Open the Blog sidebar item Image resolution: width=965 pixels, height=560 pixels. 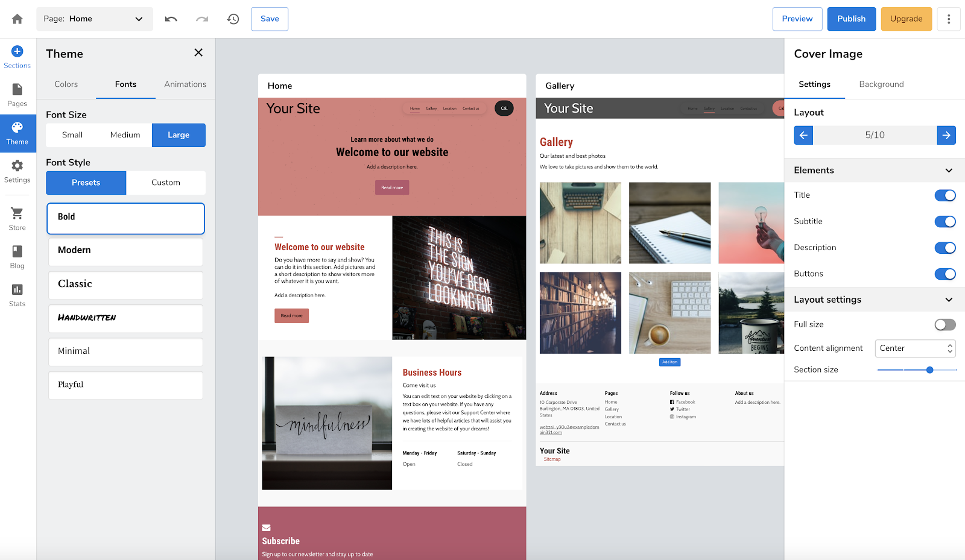[17, 257]
